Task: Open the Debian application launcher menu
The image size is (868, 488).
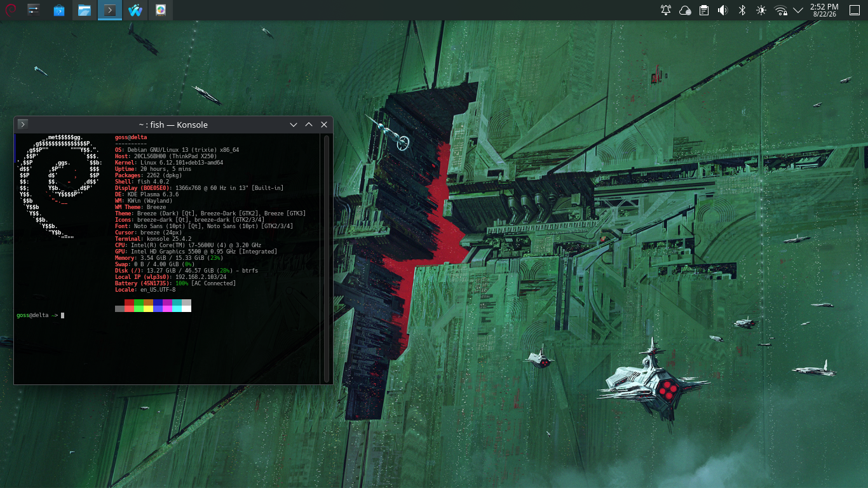Action: pos(10,10)
